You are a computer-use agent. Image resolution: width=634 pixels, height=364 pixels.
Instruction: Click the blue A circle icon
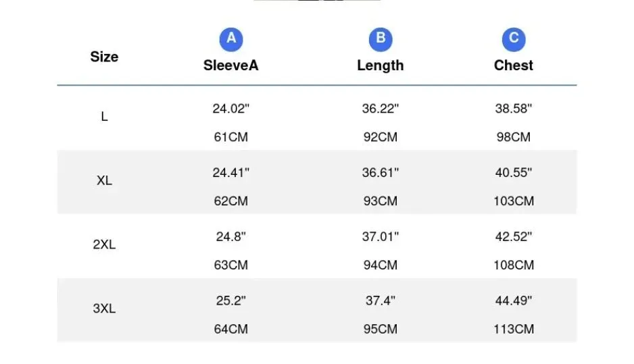coord(231,39)
